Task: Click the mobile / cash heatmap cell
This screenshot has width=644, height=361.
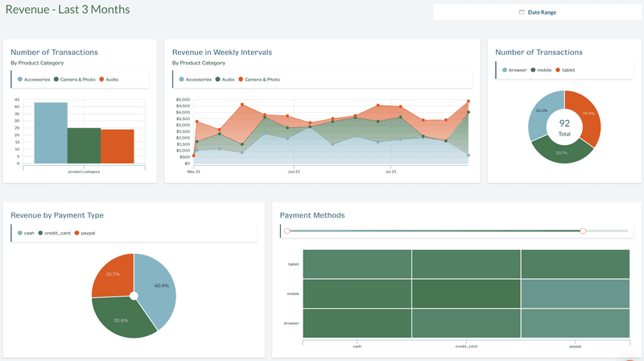Action: (x=357, y=293)
